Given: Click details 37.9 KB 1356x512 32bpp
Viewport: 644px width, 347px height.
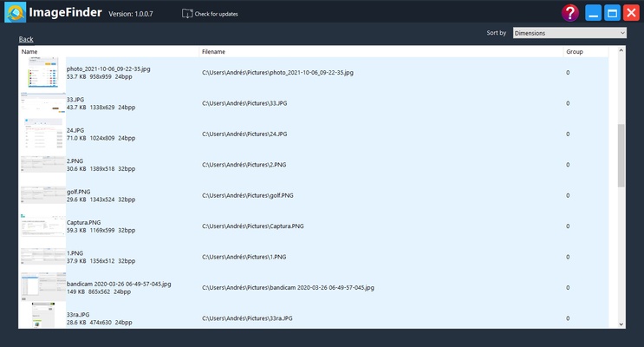Looking at the screenshot, I should point(101,261).
